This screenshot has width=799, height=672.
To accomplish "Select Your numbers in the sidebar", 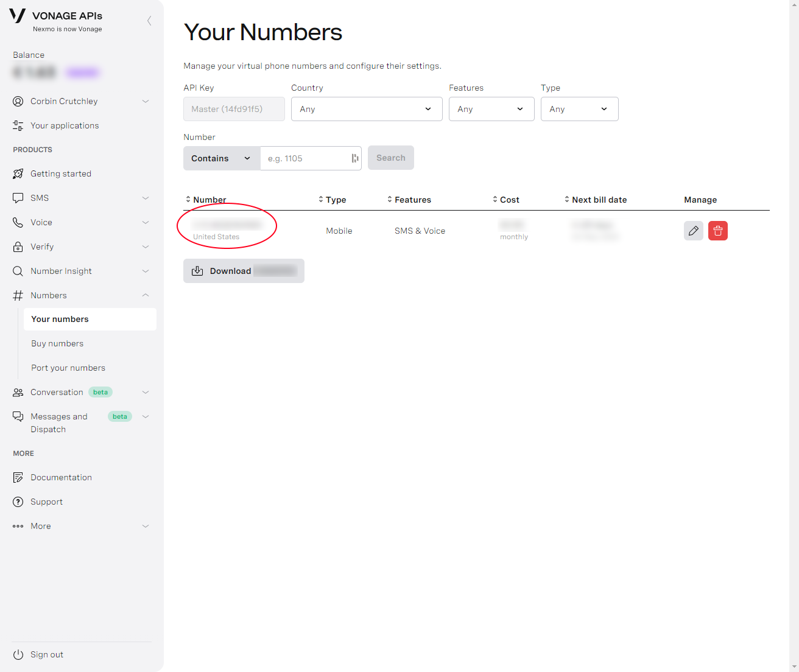I will 90,319.
